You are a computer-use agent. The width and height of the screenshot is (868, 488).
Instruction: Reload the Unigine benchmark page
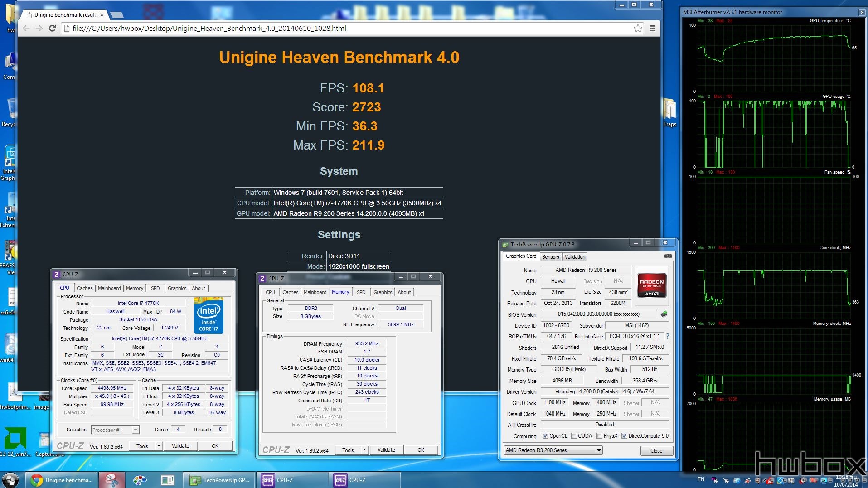pyautogui.click(x=52, y=28)
